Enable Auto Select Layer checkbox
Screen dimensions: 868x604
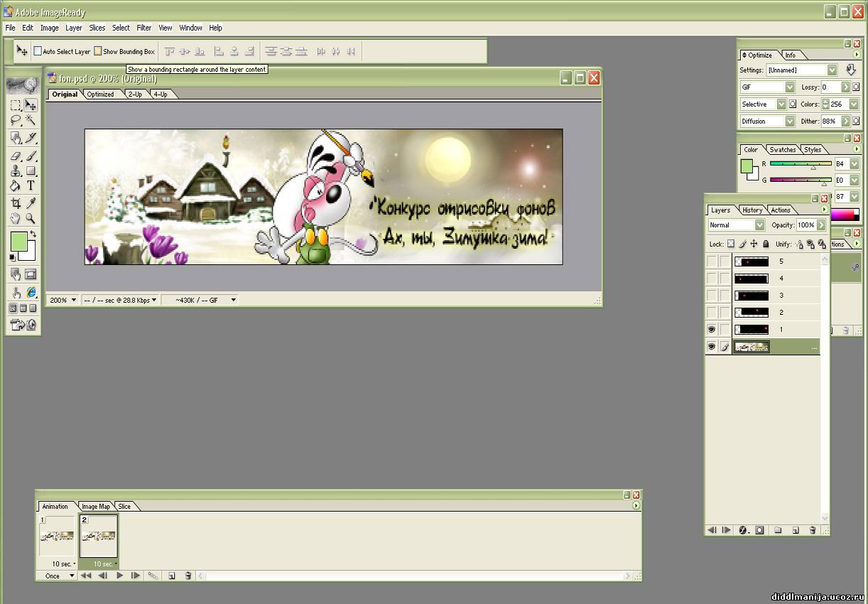(x=38, y=51)
